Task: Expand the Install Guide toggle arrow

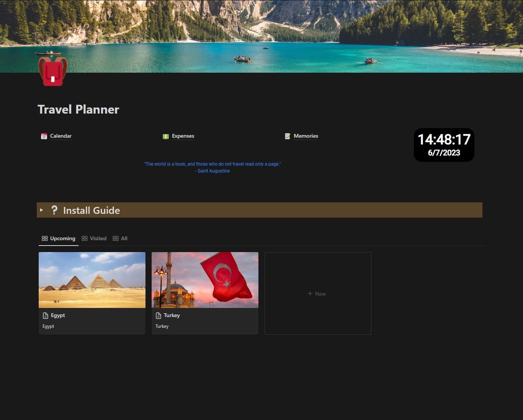Action: coord(42,210)
